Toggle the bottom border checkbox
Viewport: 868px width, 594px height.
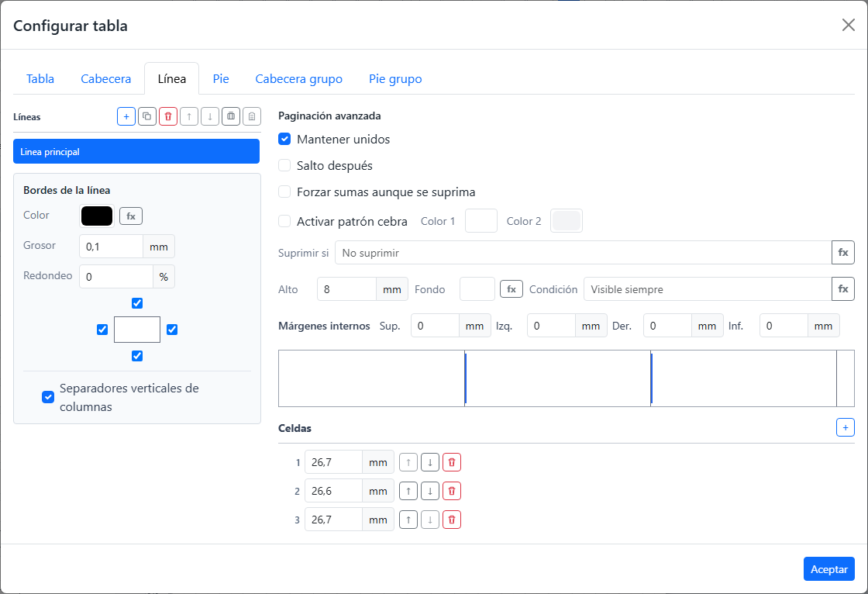point(137,356)
